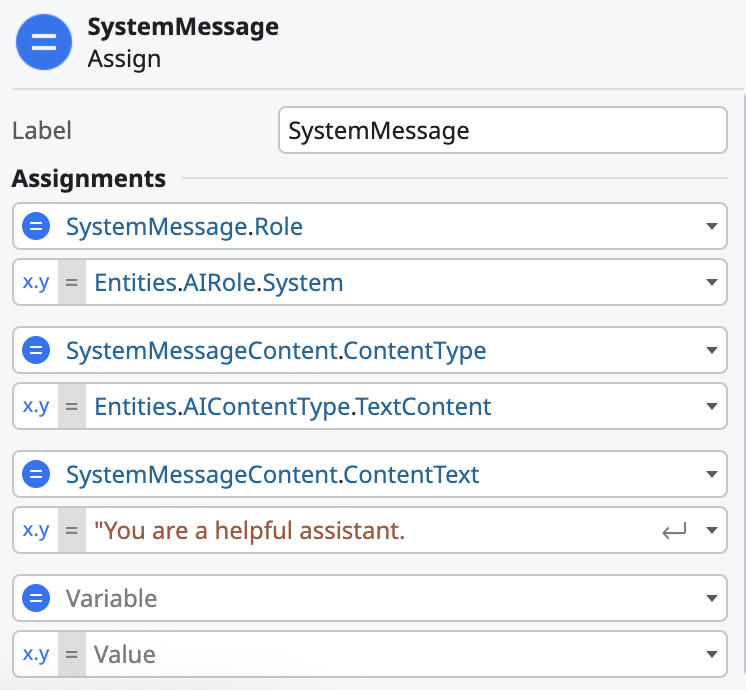This screenshot has height=690, width=746.
Task: Click the bold SystemMessage title text
Action: point(183,27)
